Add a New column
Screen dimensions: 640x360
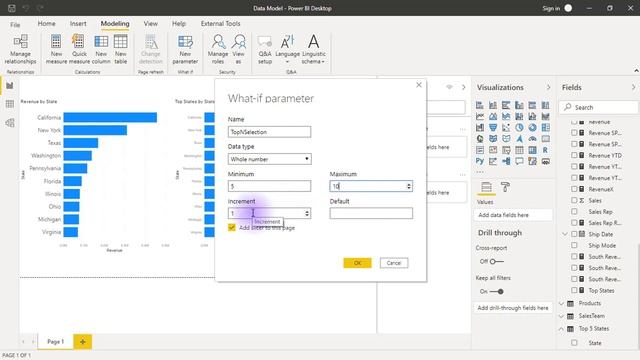(x=101, y=49)
